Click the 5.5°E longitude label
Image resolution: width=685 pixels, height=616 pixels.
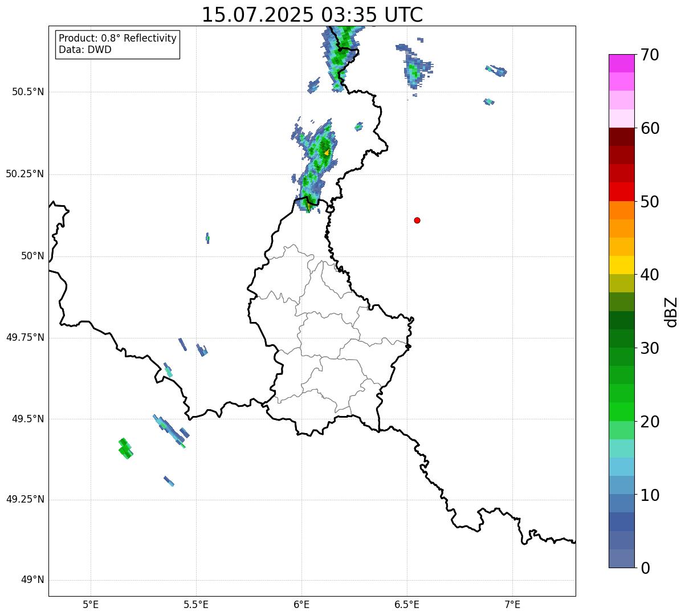(196, 604)
